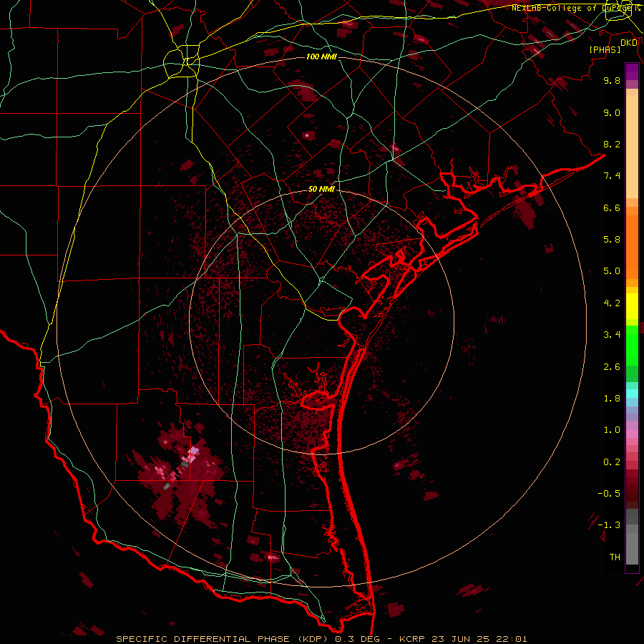Screen dimensions: 644x644
Task: Click the NEXLAB-College of DuPage credit text
Action: (575, 8)
